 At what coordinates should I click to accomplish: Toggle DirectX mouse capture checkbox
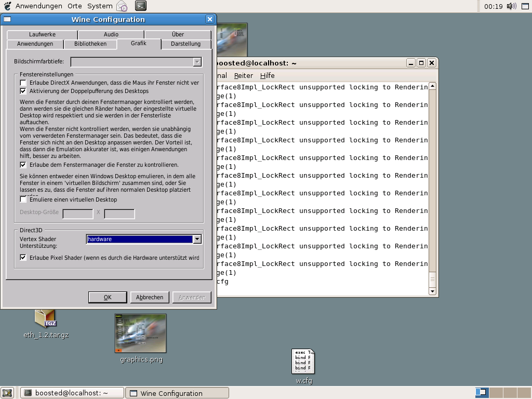pos(23,83)
